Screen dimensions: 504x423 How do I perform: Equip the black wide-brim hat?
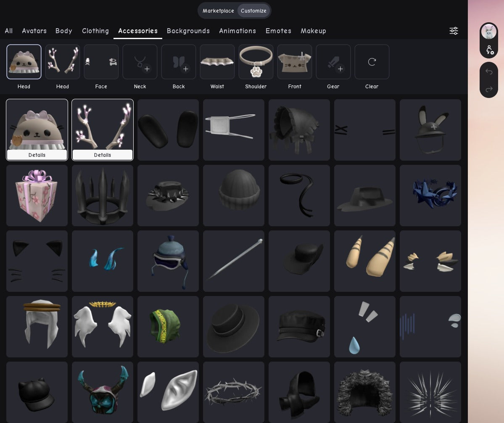[x=234, y=327]
